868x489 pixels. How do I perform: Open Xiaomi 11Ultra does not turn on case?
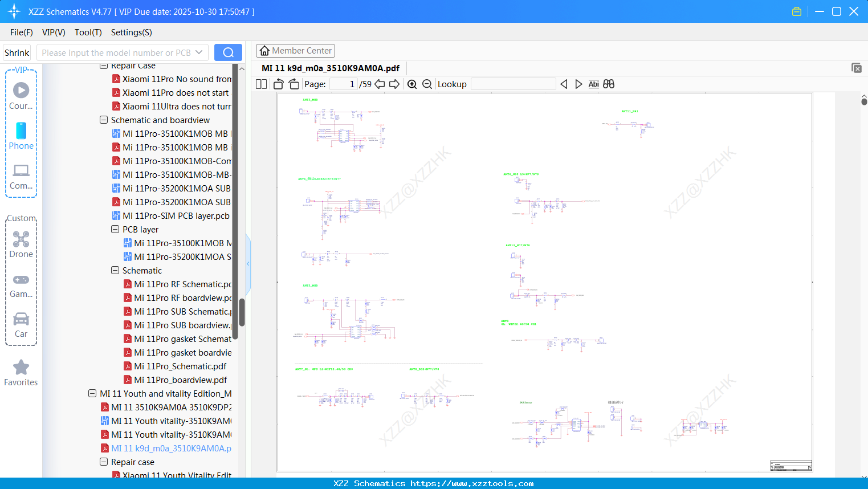[172, 107]
